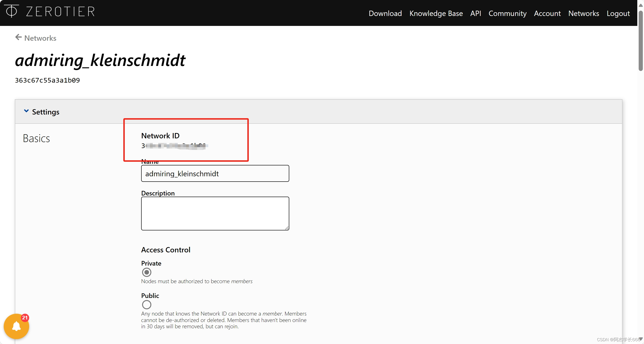This screenshot has height=344, width=644.
Task: Click the back arrow beside Networks
Action: [18, 37]
